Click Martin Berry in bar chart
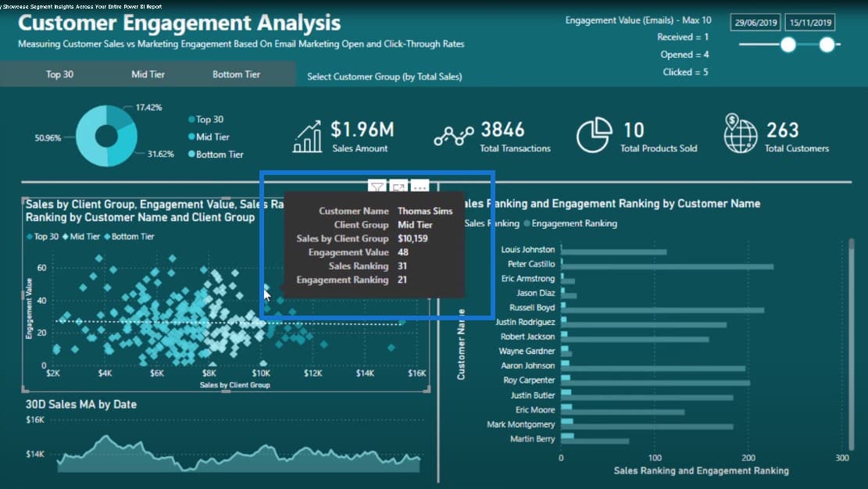The width and height of the screenshot is (868, 489). pos(532,438)
